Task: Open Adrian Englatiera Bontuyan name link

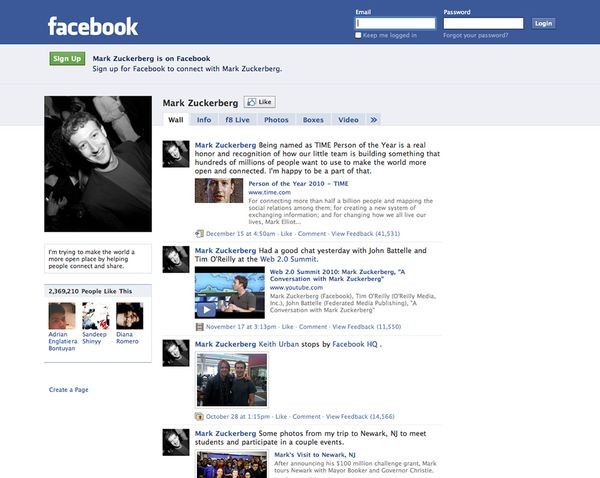Action: (63, 341)
